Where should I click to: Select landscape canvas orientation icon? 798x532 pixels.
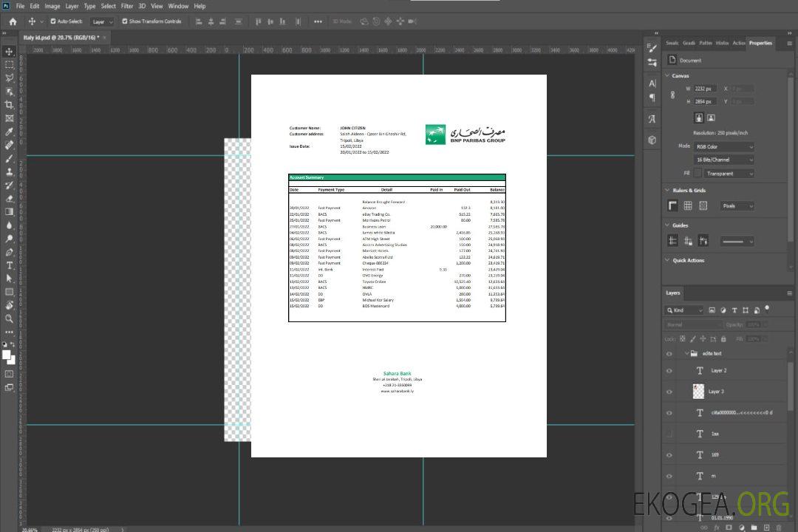pyautogui.click(x=711, y=117)
